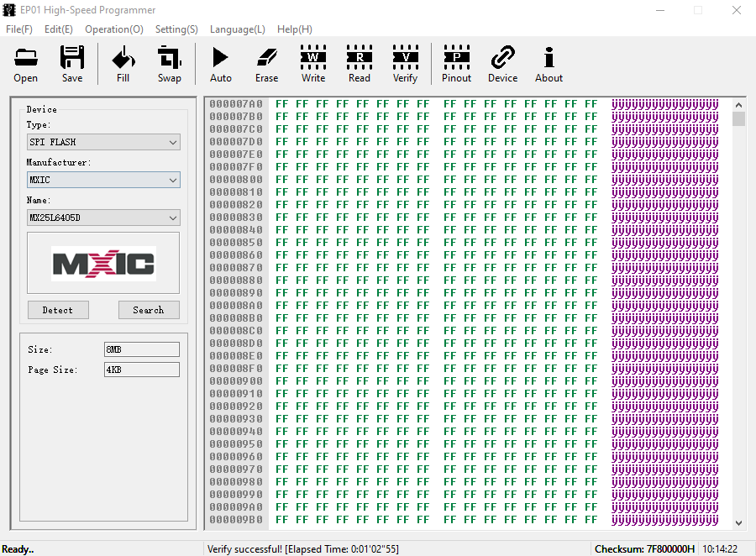Open the Operation(O) menu

coord(114,29)
